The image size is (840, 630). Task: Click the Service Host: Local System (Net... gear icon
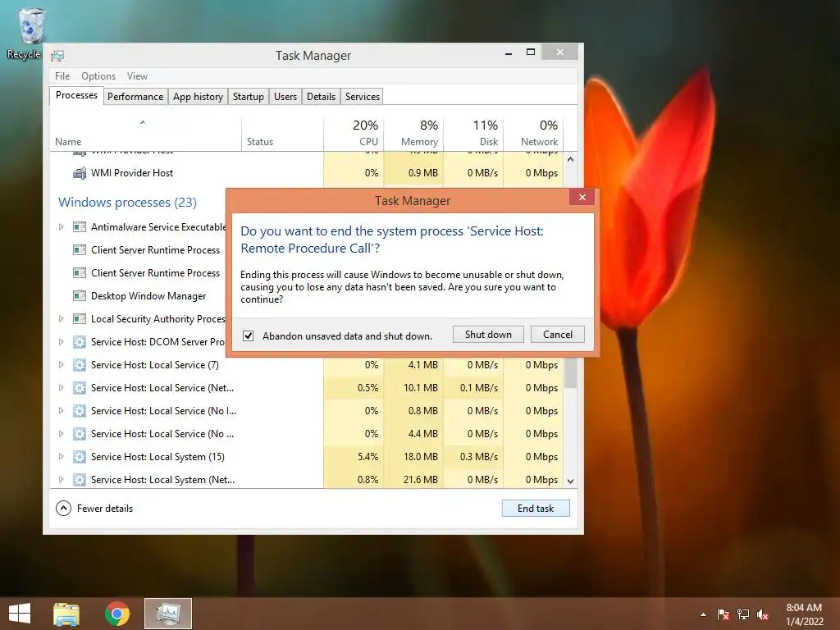[80, 480]
